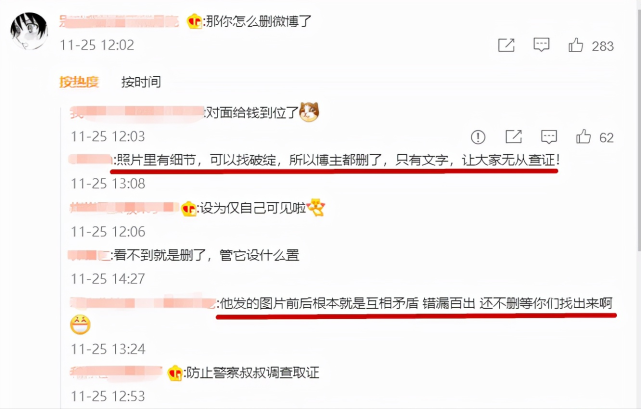Click username before 看不到就是删了
The image size is (641, 409).
coord(90,256)
